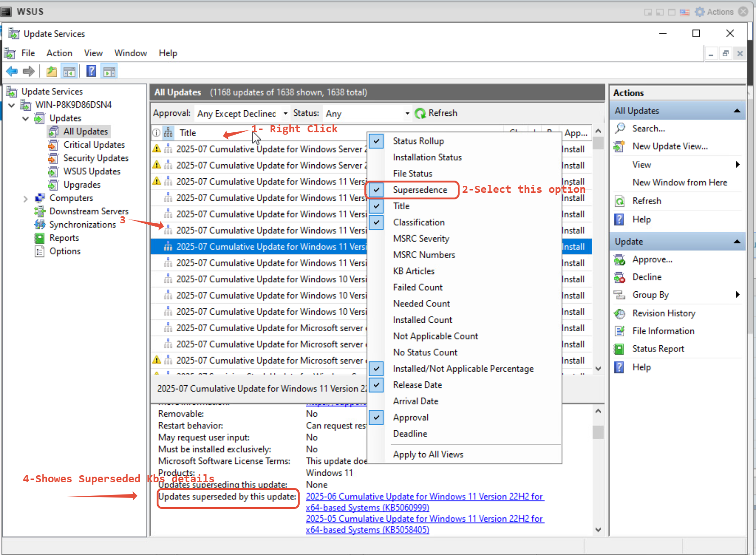Uncheck the Release Date column option
This screenshot has height=555, width=756.
click(x=376, y=385)
